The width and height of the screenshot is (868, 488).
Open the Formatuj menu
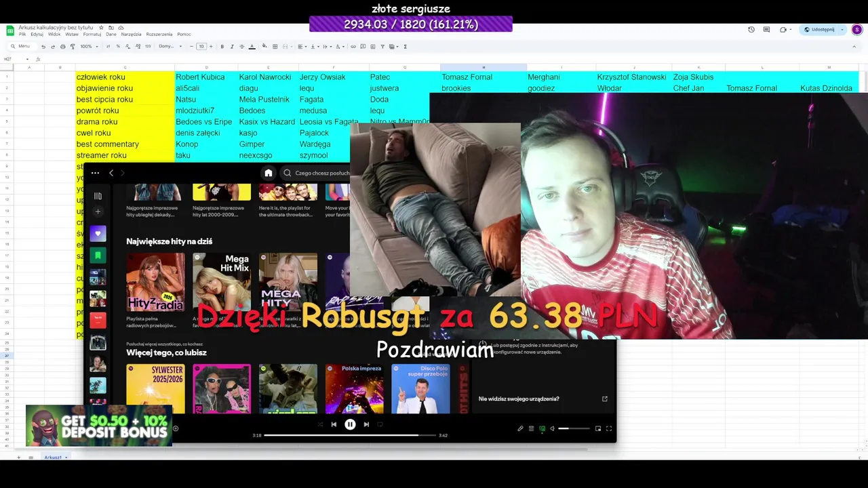pyautogui.click(x=92, y=34)
